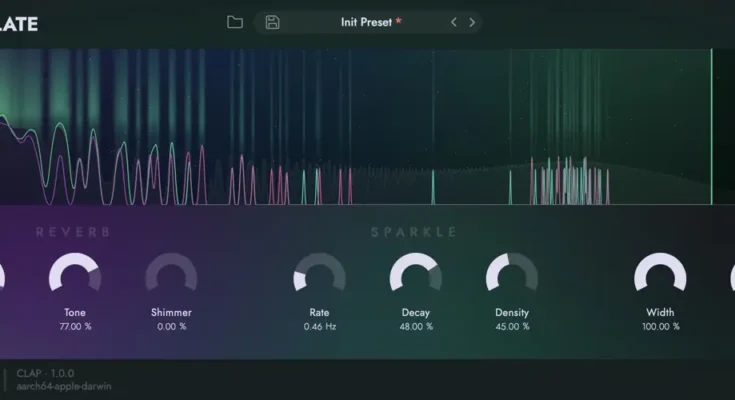Viewport: 735px width, 400px height.
Task: Open the preset folder browser icon
Action: tap(235, 22)
